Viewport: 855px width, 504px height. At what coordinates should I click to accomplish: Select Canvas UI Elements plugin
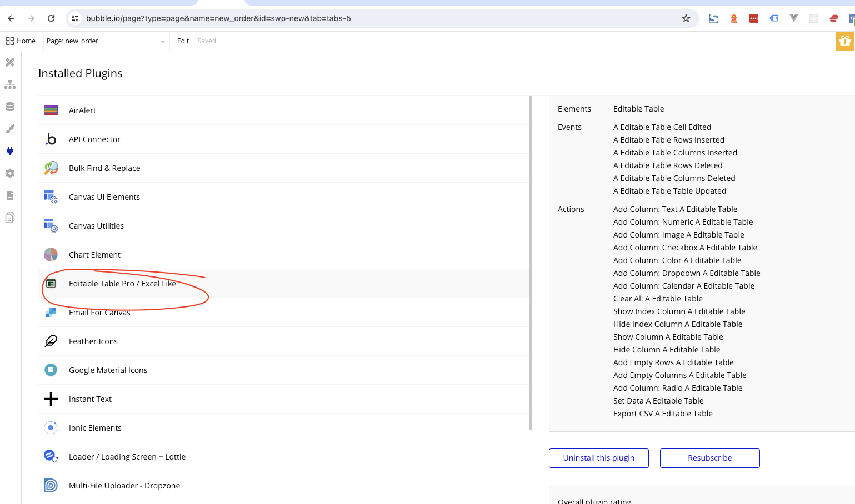283,197
